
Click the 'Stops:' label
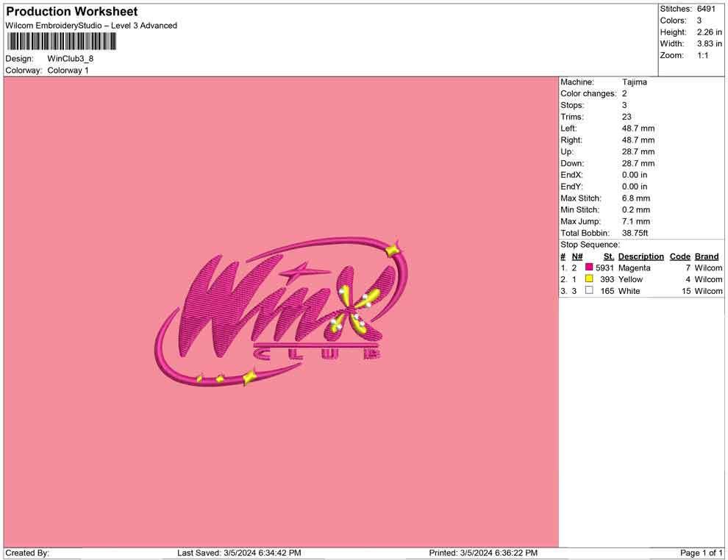tap(572, 105)
